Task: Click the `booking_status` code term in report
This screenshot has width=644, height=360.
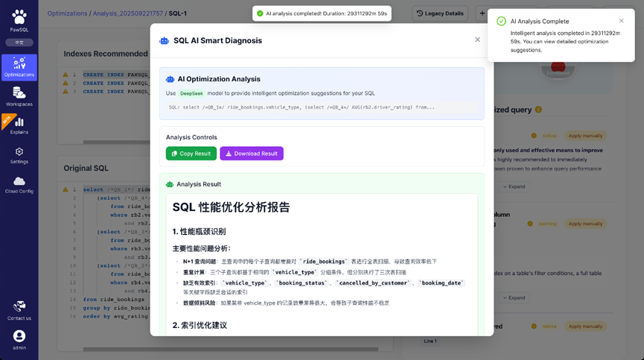Action: [x=302, y=282]
